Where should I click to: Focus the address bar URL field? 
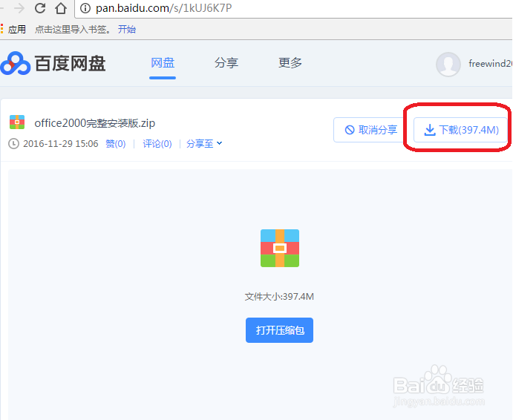(294, 8)
